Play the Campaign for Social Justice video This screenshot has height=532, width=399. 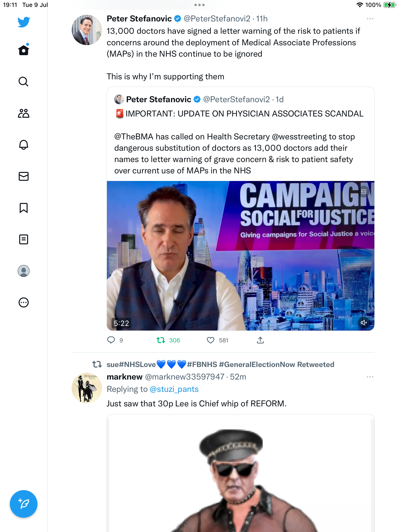pos(240,256)
